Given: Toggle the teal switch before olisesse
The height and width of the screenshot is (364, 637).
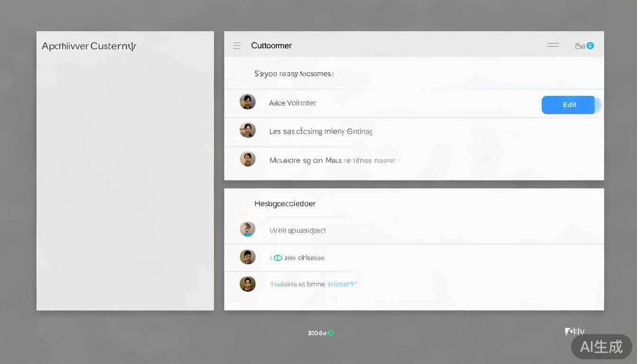Looking at the screenshot, I should 277,258.
